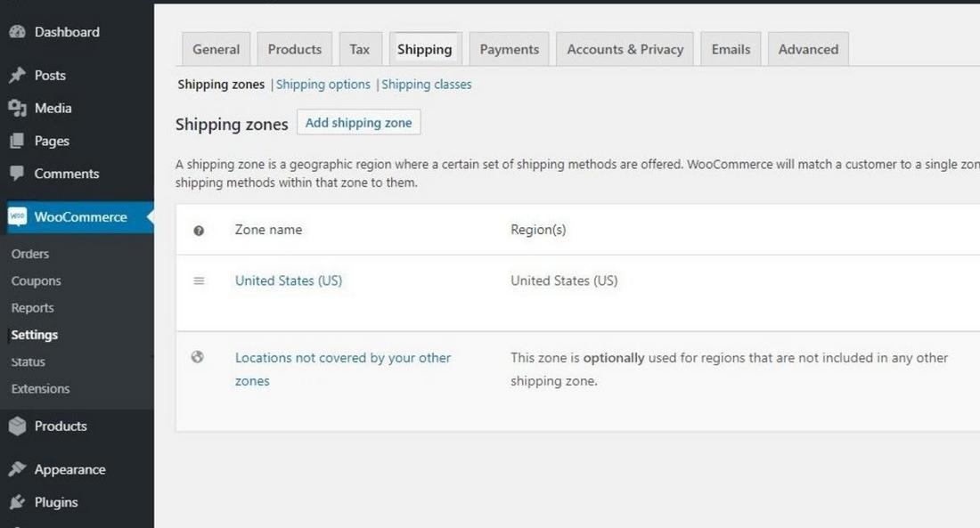This screenshot has height=528, width=980.
Task: Click the Comments speech bubble icon
Action: [x=17, y=174]
